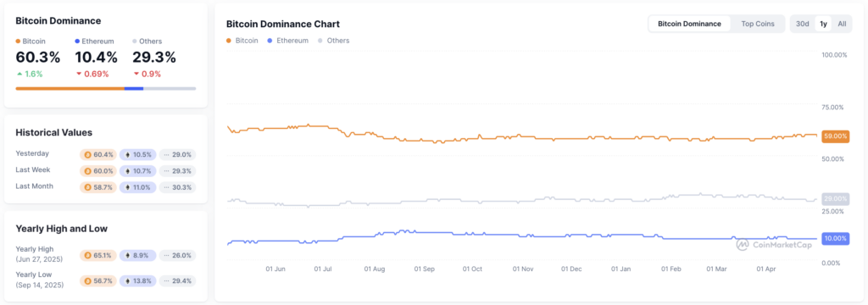Select the 1y time range
Viewport: 868px width, 305px height.
[823, 24]
